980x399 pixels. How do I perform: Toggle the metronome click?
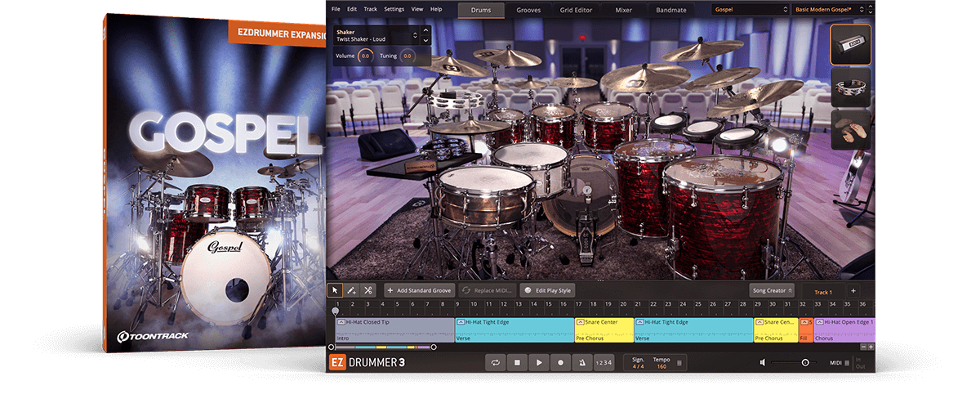(581, 362)
